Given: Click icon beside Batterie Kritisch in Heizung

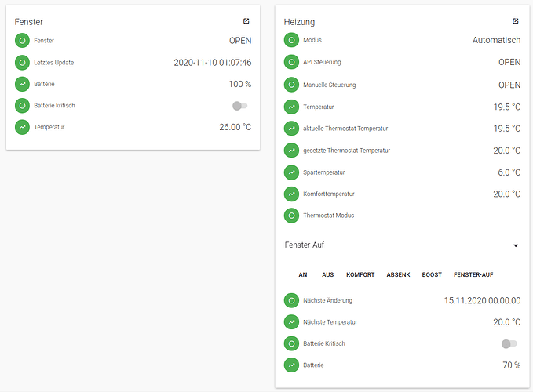Looking at the screenshot, I should click(291, 343).
